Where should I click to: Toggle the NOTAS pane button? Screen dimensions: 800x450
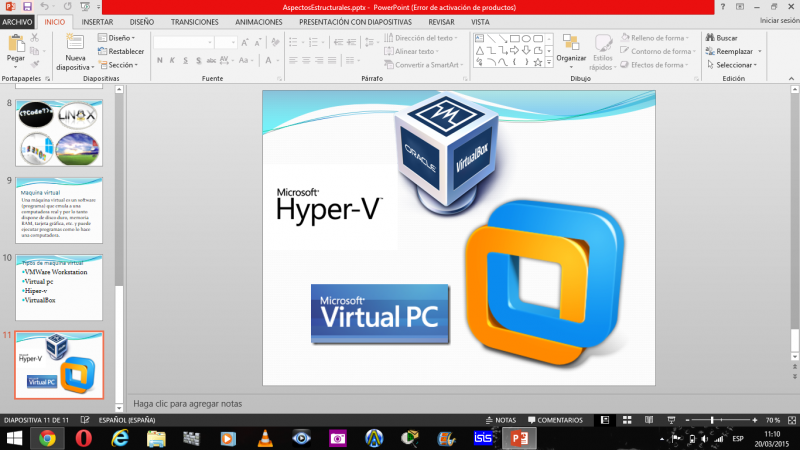501,420
